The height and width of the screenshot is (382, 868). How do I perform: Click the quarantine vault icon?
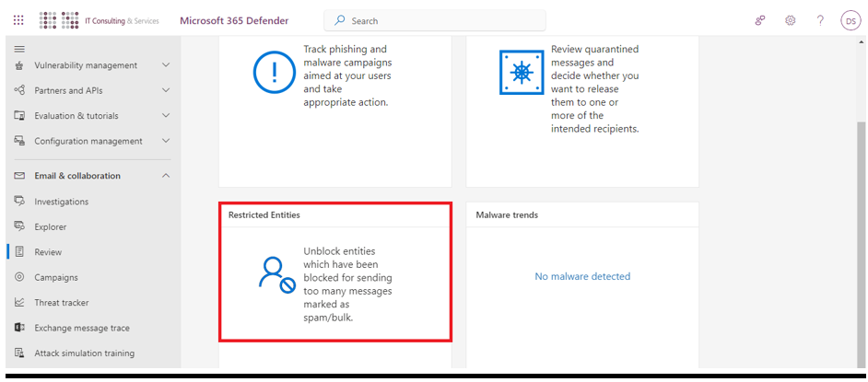pos(522,73)
